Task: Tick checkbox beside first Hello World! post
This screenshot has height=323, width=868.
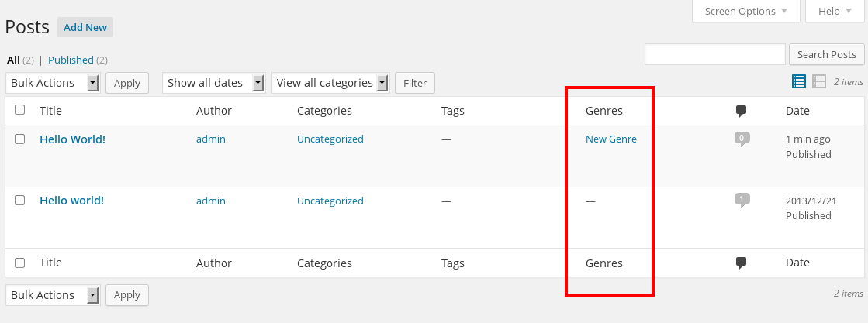Action: [20, 139]
